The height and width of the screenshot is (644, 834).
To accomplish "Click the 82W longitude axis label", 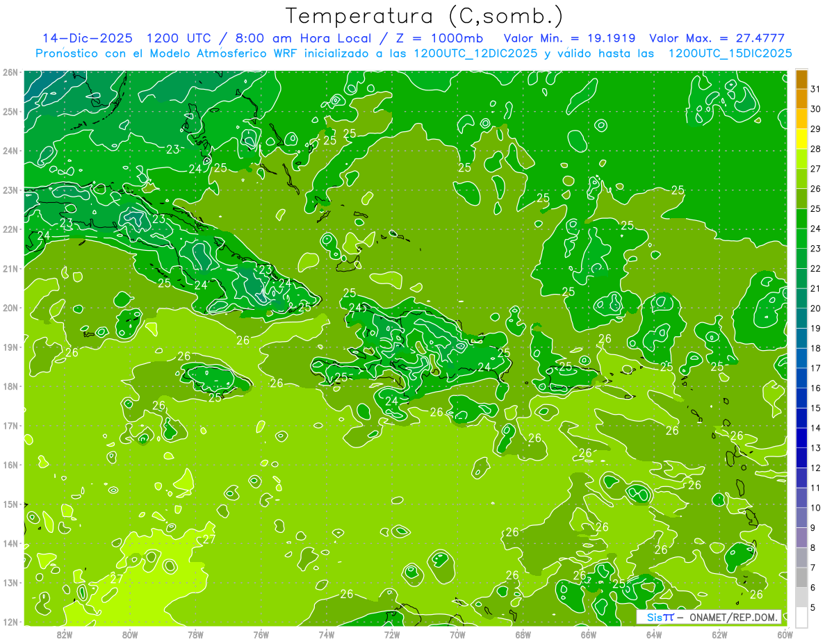I will [x=65, y=634].
